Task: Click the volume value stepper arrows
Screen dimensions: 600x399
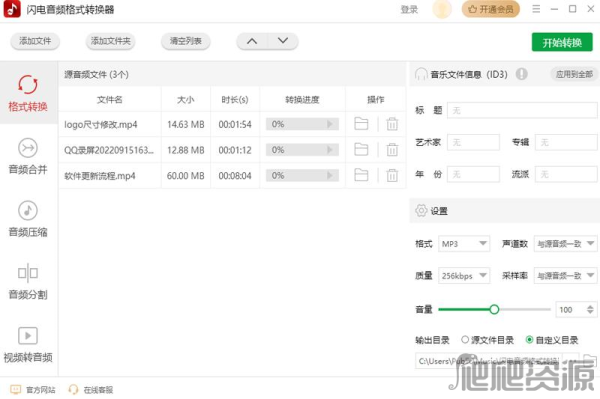Action: point(590,309)
